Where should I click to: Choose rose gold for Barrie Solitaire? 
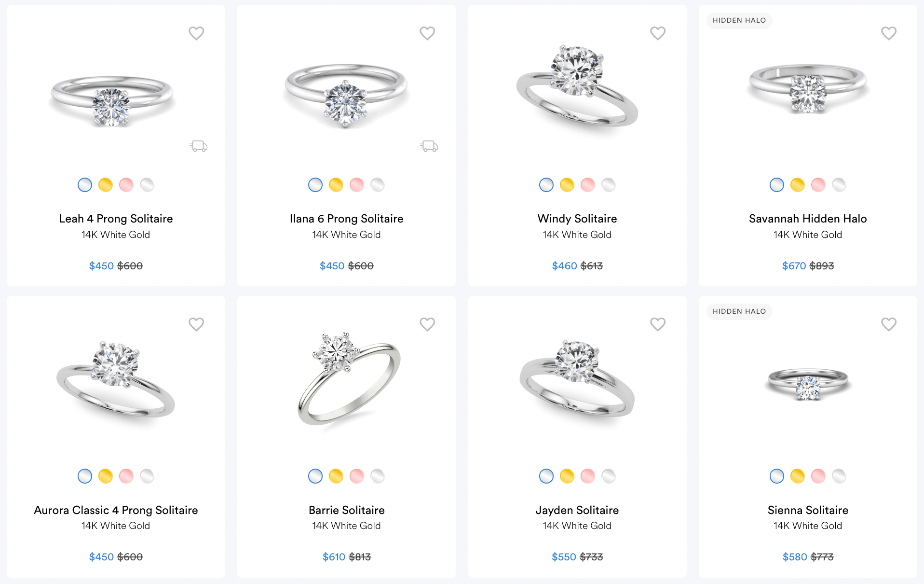point(357,476)
